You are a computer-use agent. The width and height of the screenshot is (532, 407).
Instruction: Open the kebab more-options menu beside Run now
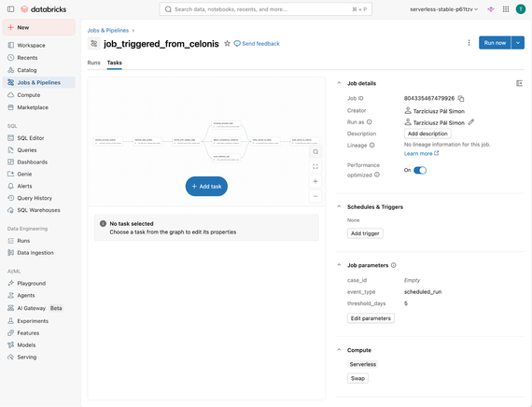click(469, 43)
